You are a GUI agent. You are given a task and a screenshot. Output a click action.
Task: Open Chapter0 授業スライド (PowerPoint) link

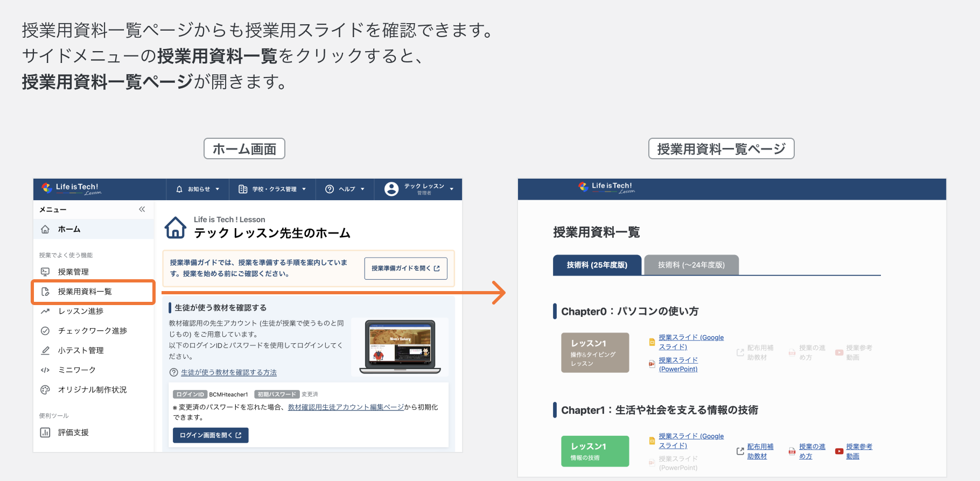(x=678, y=364)
